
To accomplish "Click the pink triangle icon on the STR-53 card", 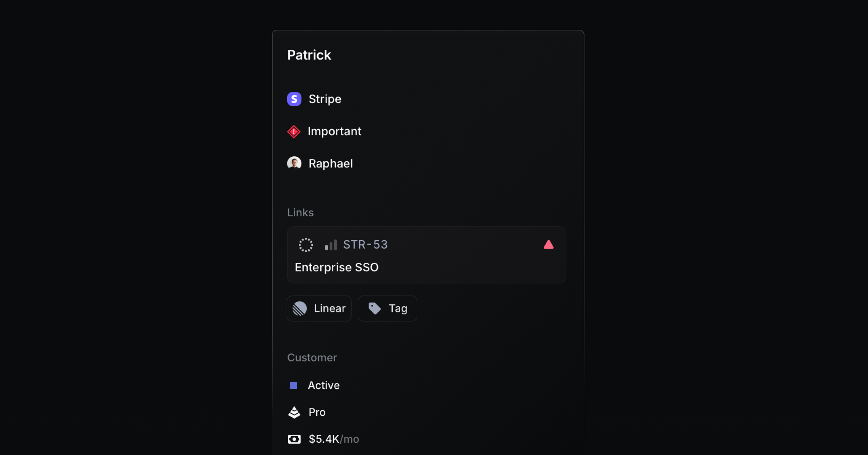I will click(548, 245).
